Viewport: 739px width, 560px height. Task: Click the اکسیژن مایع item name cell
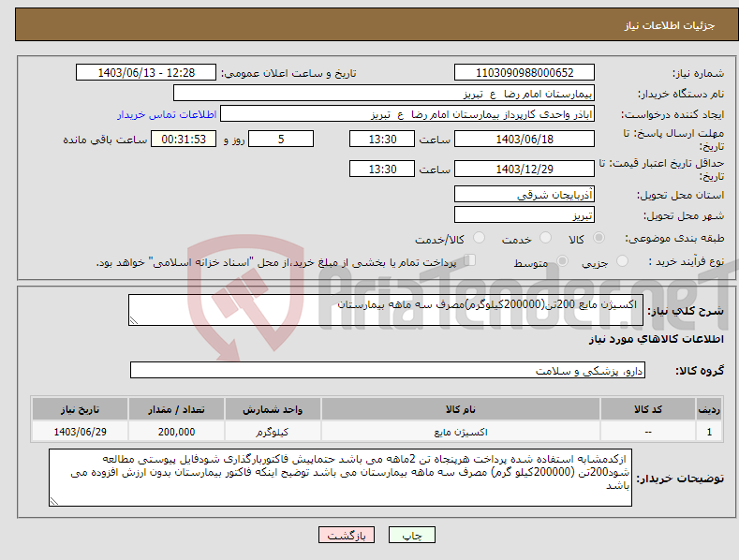point(461,432)
